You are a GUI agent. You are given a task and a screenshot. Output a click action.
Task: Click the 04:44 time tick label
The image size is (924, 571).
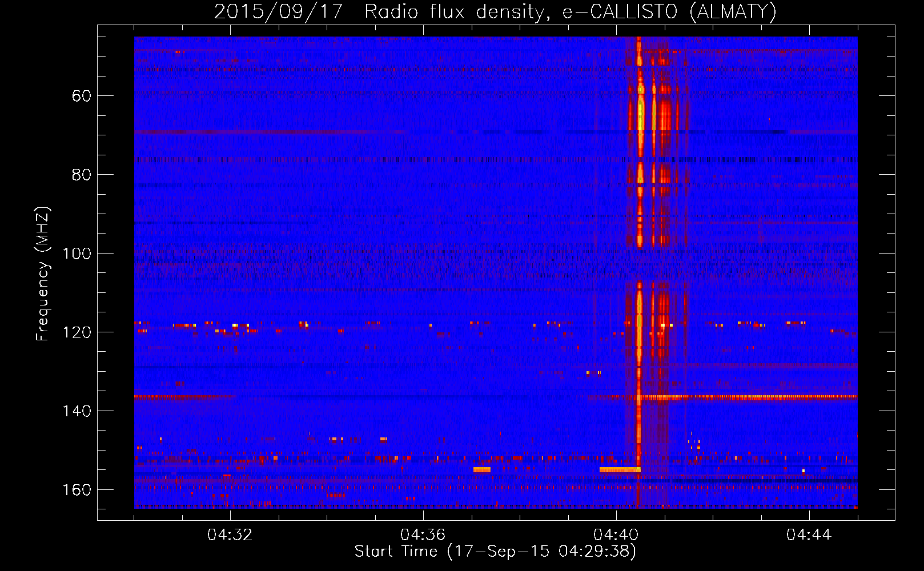pyautogui.click(x=809, y=535)
